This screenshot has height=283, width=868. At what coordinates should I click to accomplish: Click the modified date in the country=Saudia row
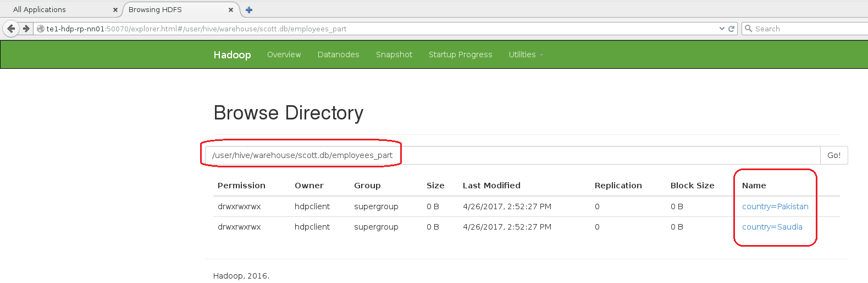507,227
